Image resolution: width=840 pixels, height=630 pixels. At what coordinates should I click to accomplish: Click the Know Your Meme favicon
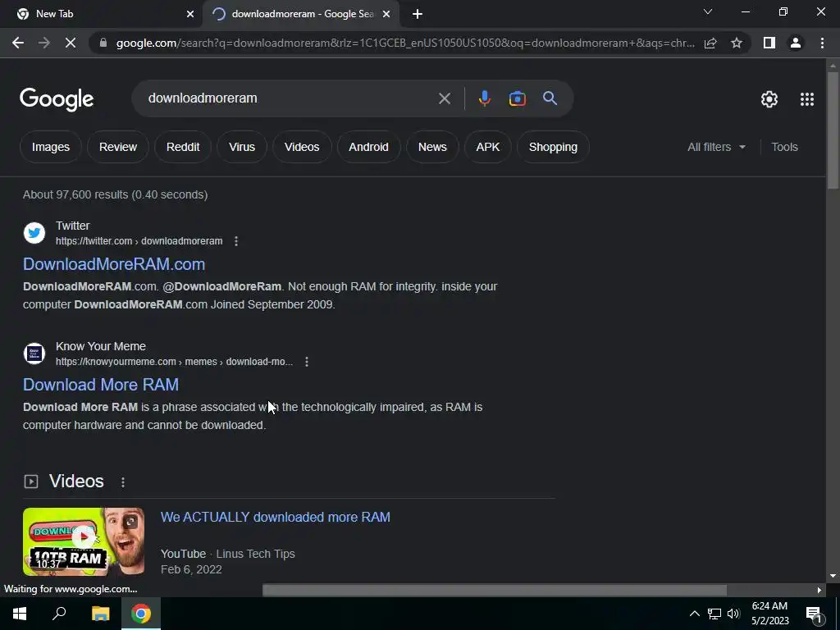coord(34,354)
